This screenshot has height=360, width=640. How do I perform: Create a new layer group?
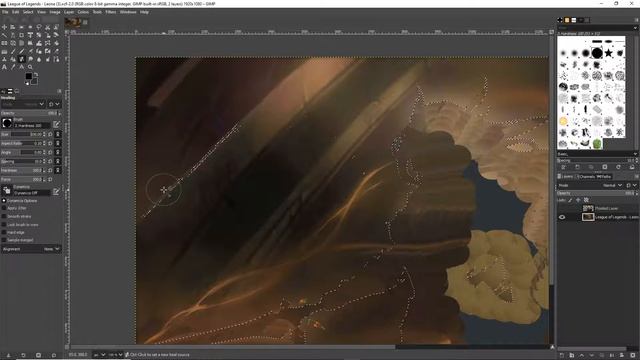571,356
